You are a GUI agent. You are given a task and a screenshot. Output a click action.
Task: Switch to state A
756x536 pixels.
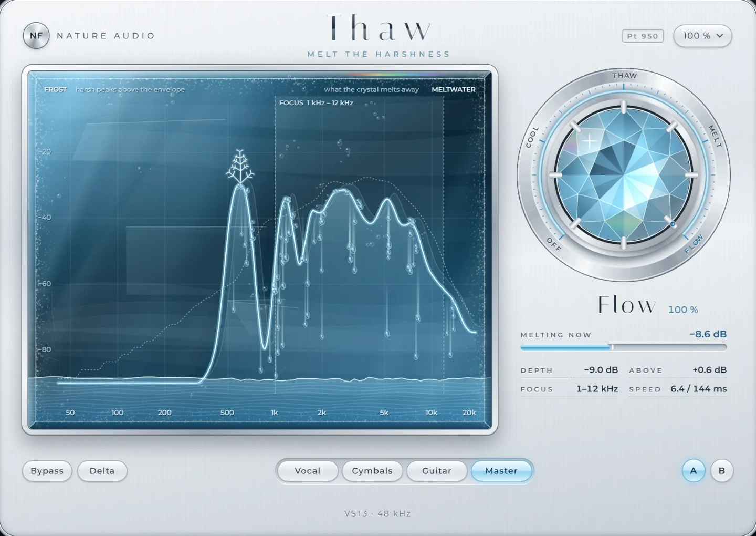pyautogui.click(x=694, y=471)
